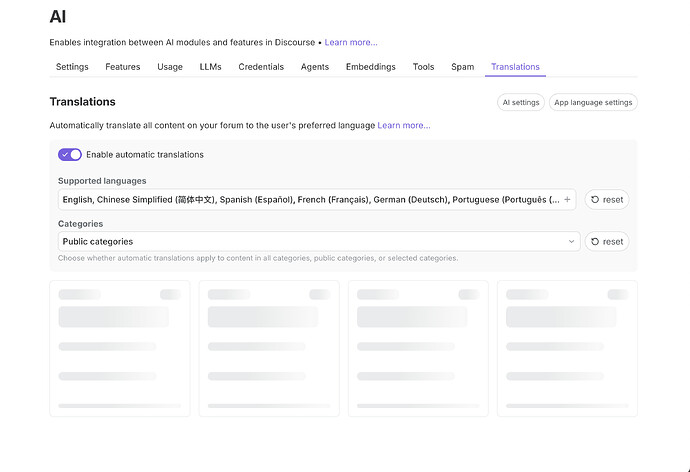
Task: Select the Tools tab
Action: click(423, 67)
